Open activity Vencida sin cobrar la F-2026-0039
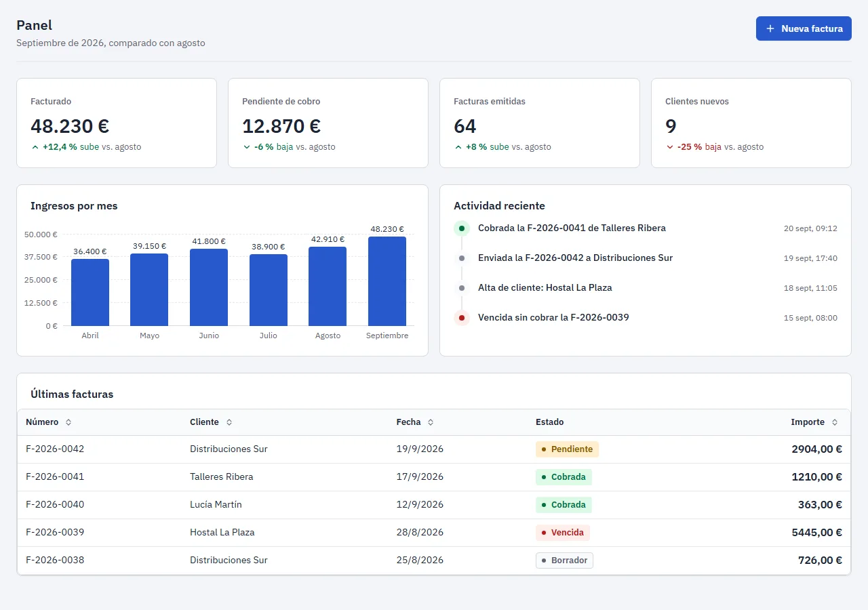This screenshot has width=868, height=610. point(553,318)
